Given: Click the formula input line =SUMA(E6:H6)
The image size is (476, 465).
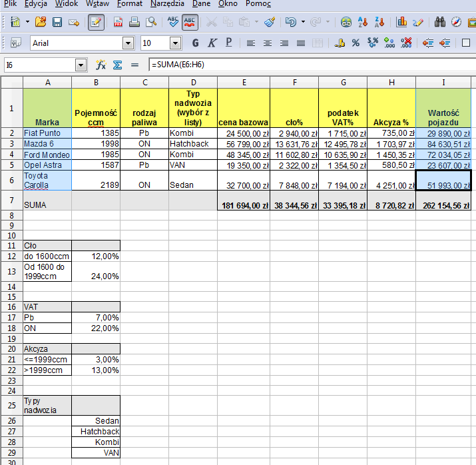Looking at the screenshot, I should 312,65.
